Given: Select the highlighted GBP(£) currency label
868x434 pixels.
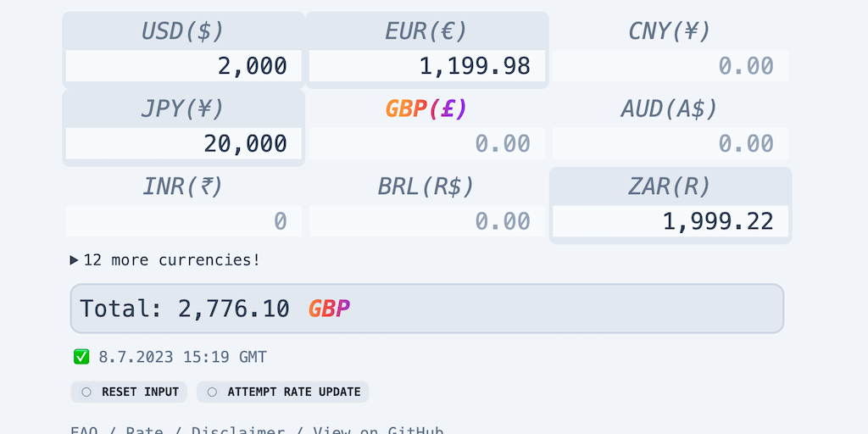Looking at the screenshot, I should (x=426, y=108).
